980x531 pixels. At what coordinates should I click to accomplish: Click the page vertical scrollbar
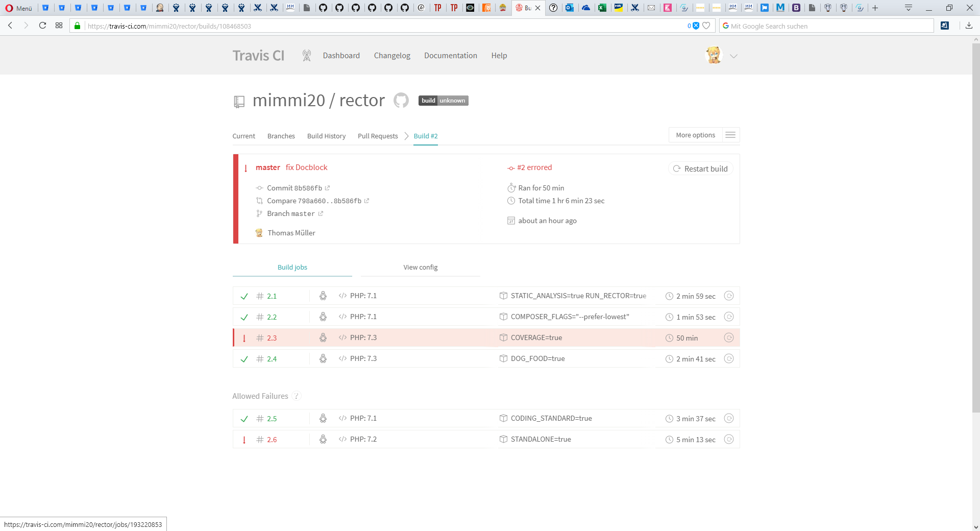pos(976,227)
